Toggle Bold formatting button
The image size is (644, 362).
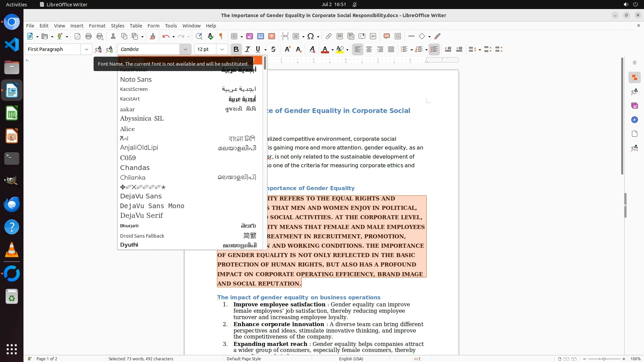coord(236,49)
